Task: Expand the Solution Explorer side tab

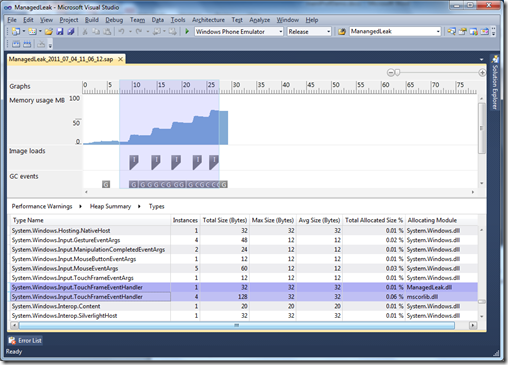Action: tap(495, 83)
